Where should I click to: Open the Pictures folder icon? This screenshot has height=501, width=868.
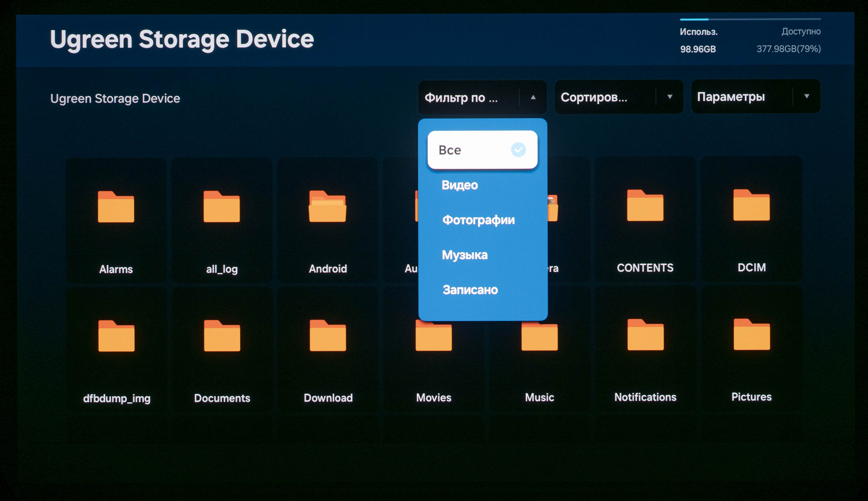[x=752, y=334]
